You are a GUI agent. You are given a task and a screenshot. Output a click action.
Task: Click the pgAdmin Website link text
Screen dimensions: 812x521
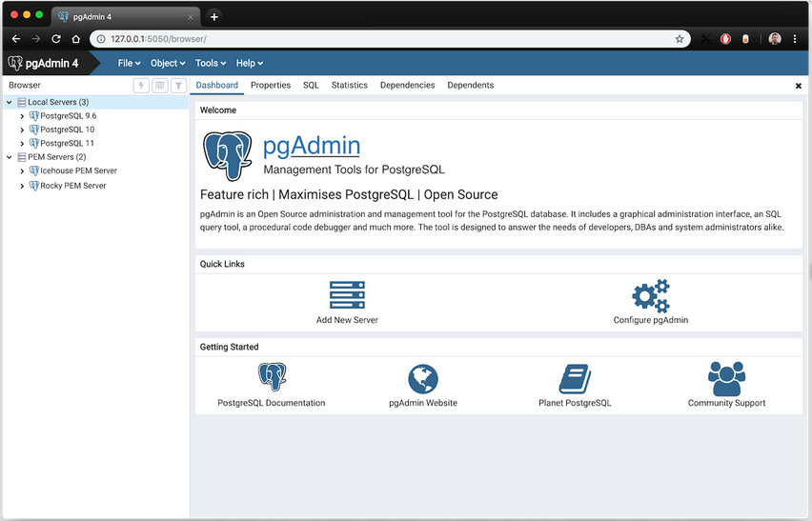(x=423, y=403)
